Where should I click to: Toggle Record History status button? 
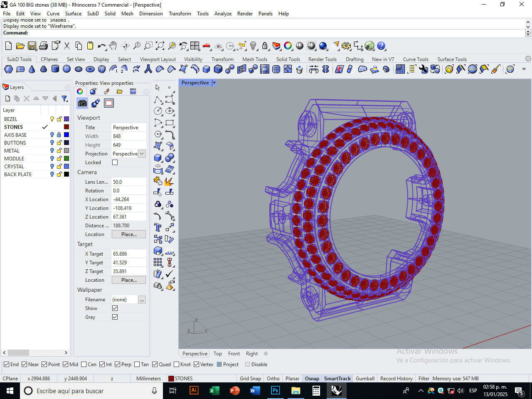tap(396, 379)
